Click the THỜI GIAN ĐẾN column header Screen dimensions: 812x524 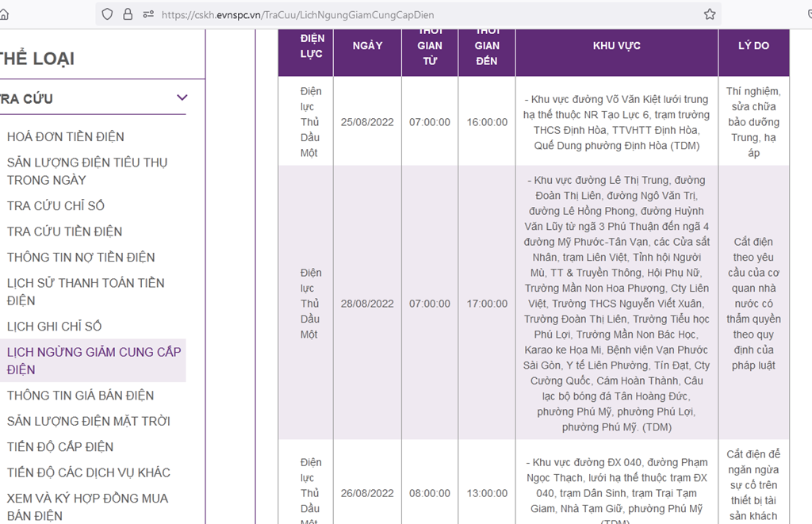pyautogui.click(x=487, y=53)
